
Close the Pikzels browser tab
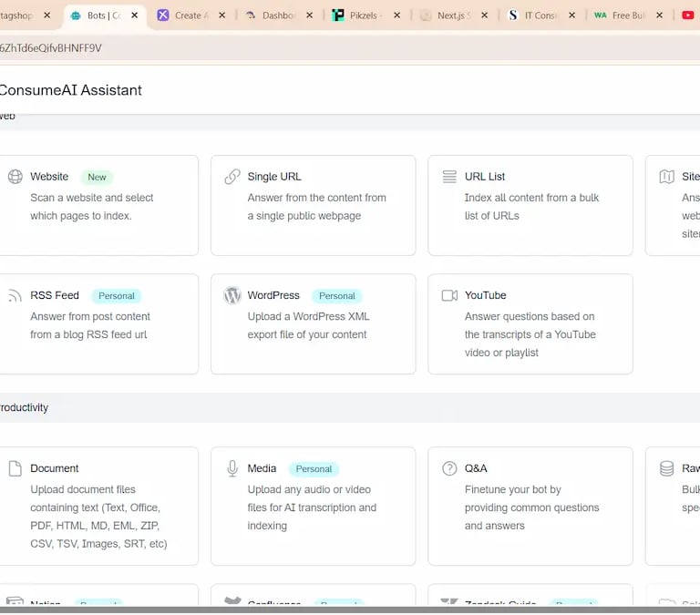click(x=396, y=15)
